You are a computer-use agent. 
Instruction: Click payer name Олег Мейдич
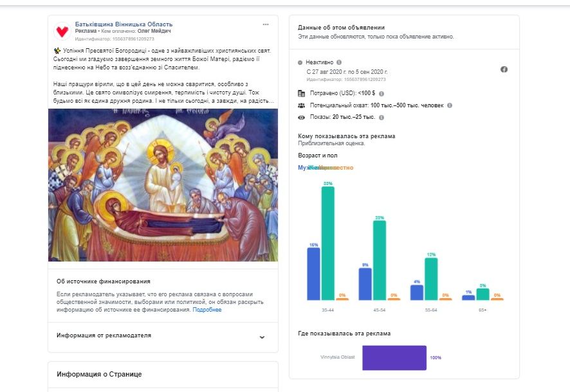(x=156, y=31)
